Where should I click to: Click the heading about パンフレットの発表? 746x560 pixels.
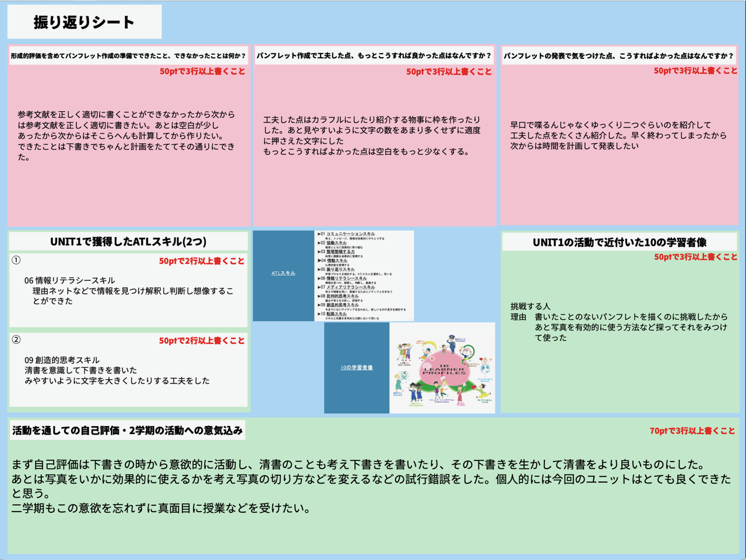coord(618,56)
